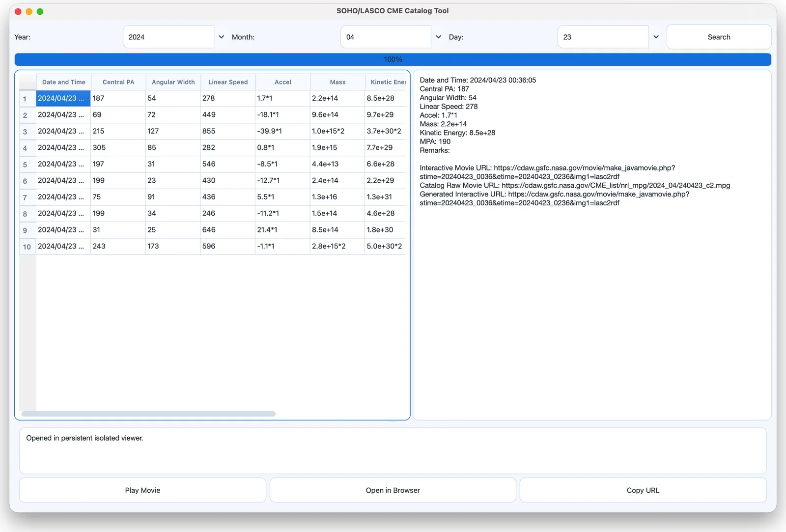Open the Month dropdown chevron
The height and width of the screenshot is (532, 786).
(x=438, y=37)
